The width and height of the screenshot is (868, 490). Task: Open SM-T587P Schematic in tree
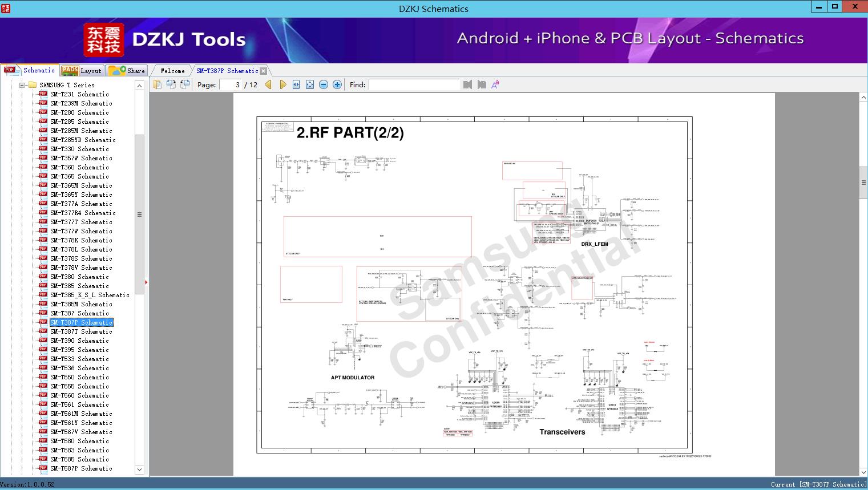click(81, 468)
